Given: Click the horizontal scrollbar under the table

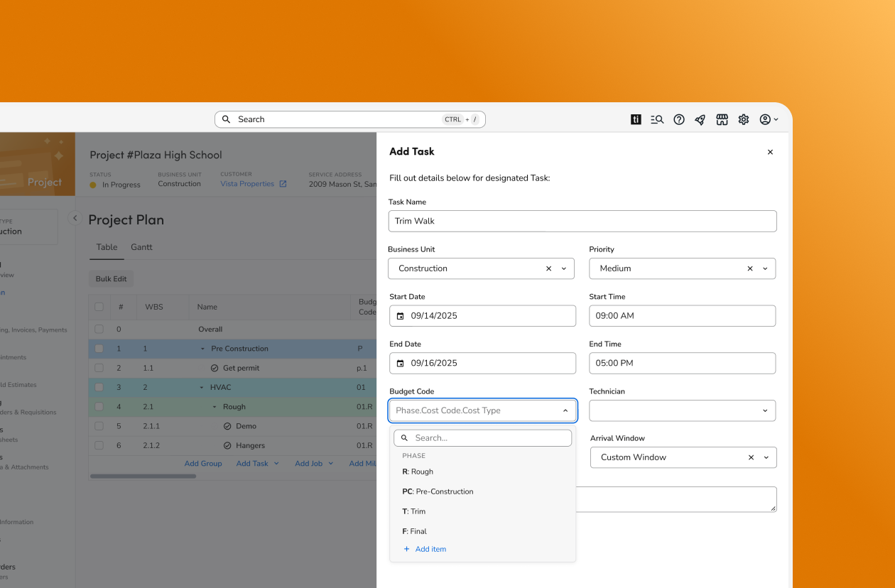Looking at the screenshot, I should click(x=143, y=477).
